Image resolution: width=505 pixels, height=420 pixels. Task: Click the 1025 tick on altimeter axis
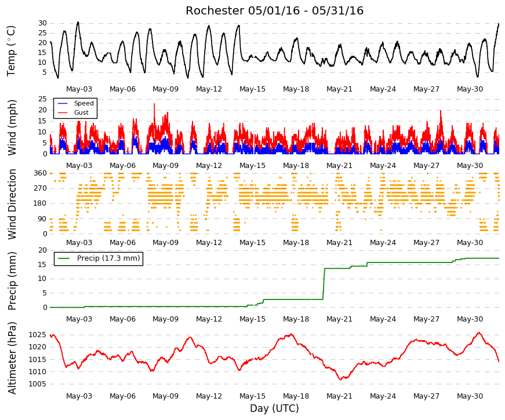(x=37, y=335)
